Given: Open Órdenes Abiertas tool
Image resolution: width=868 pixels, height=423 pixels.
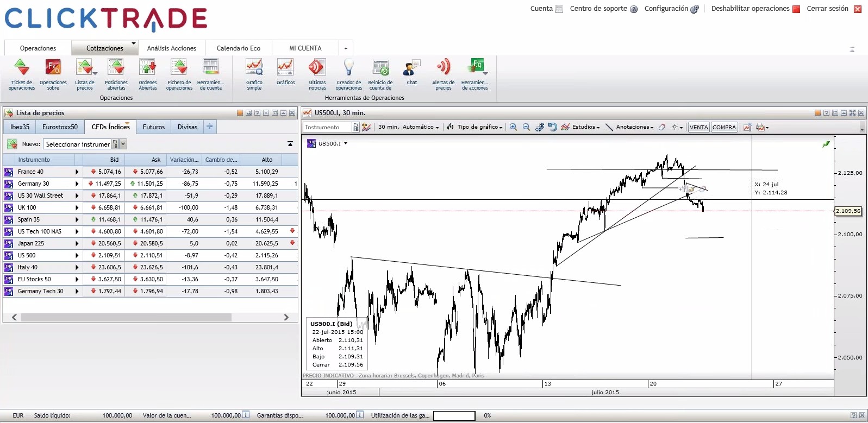Looking at the screenshot, I should point(148,74).
